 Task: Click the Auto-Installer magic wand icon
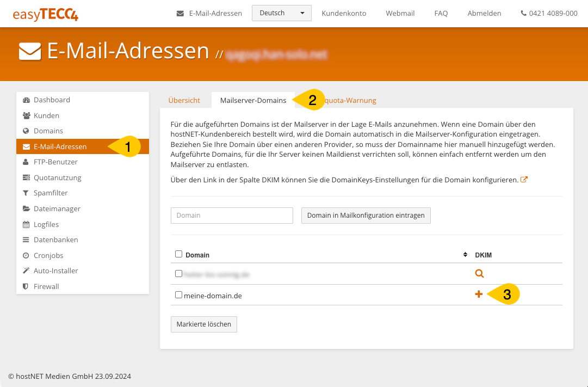26,271
